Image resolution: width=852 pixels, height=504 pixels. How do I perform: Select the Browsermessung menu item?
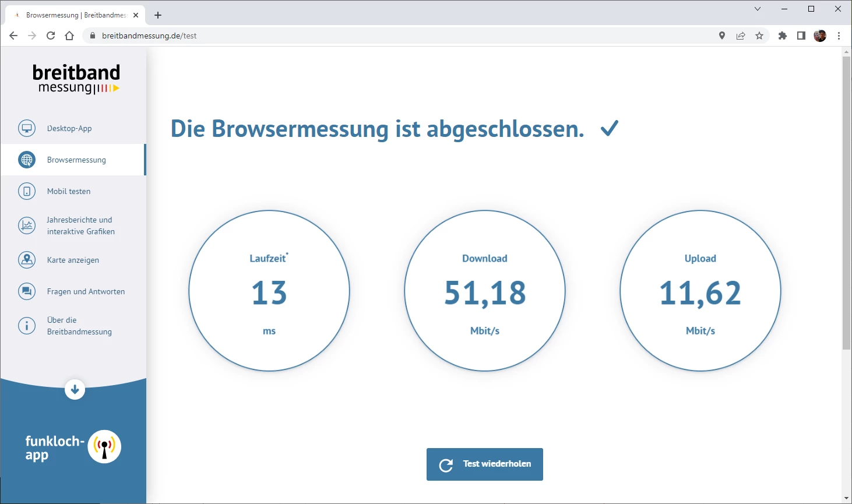click(73, 160)
